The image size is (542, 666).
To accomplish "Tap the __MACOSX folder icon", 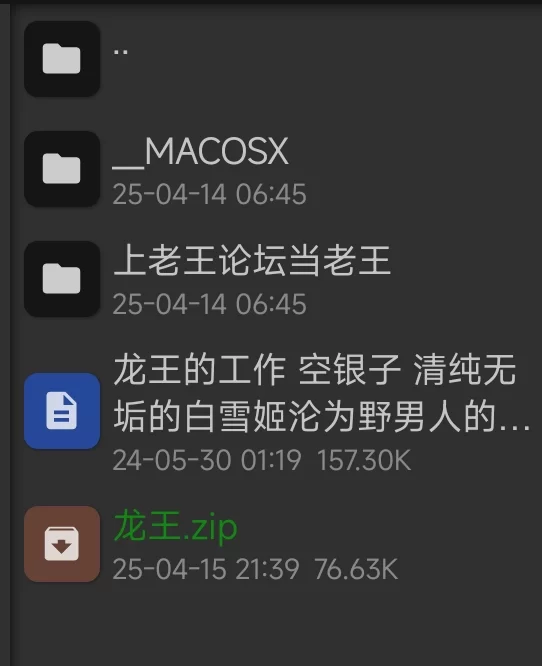I will (x=62, y=169).
